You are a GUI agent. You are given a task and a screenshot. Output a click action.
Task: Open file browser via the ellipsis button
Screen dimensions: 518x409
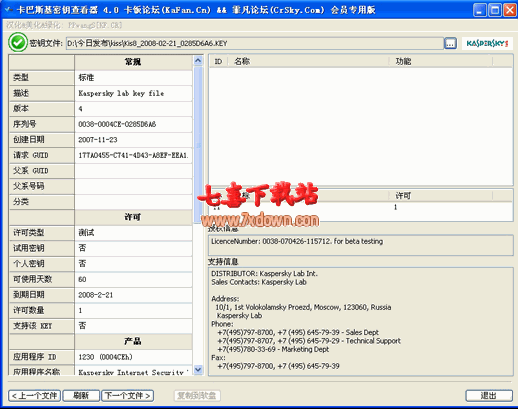[x=450, y=43]
